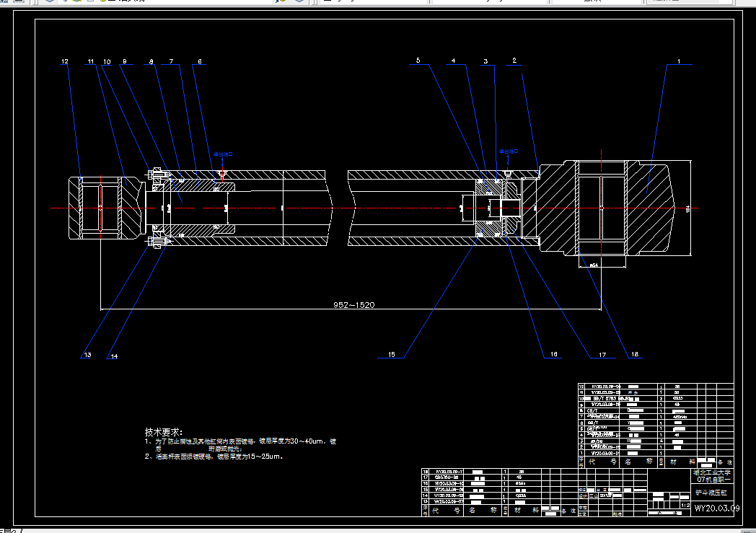Click the GB5780-86 code cell in row 17
The image size is (756, 533).
click(x=447, y=477)
